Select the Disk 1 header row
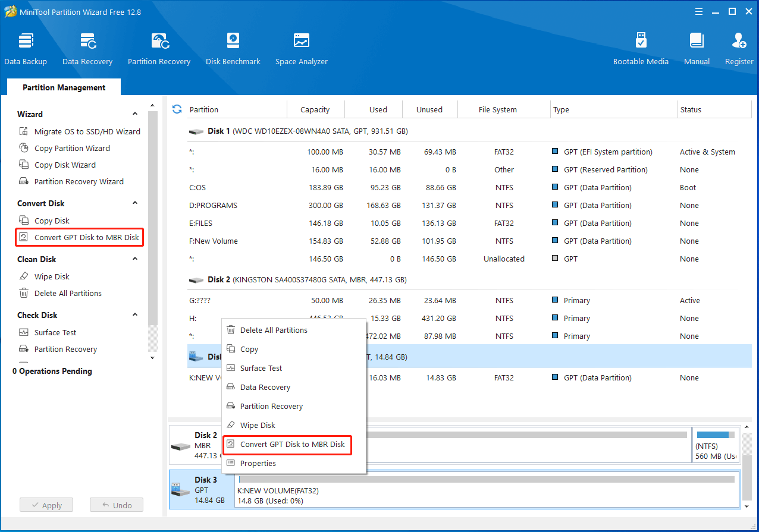Viewport: 759px width, 532px height. (x=469, y=131)
